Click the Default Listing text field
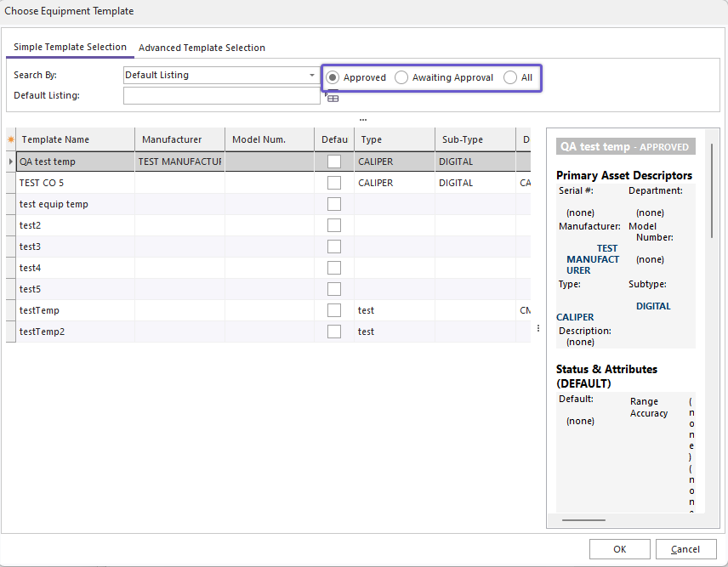This screenshot has width=728, height=567. click(221, 96)
